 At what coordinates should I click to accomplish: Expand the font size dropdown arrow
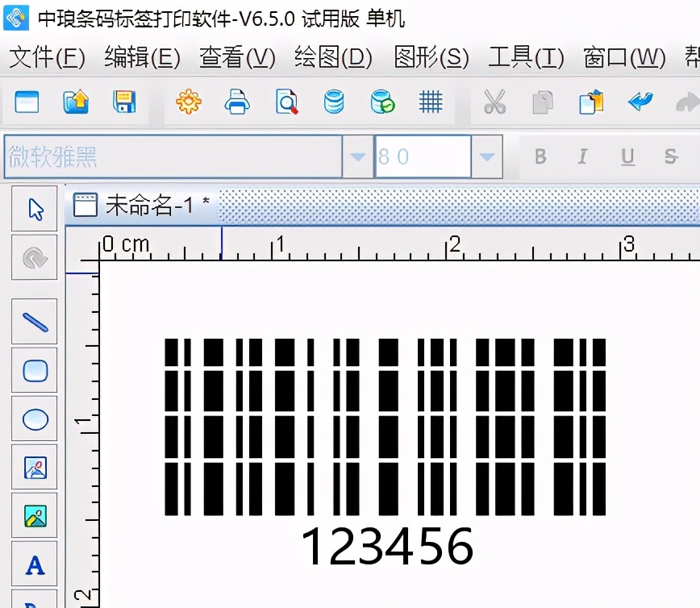tap(486, 156)
